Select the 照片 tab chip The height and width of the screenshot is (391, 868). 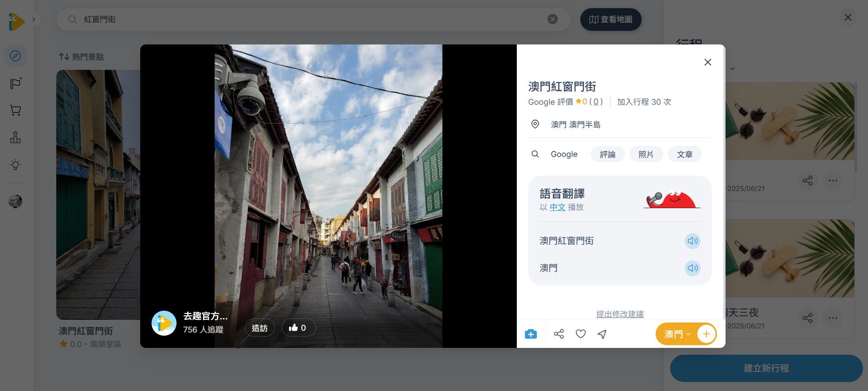coord(646,154)
